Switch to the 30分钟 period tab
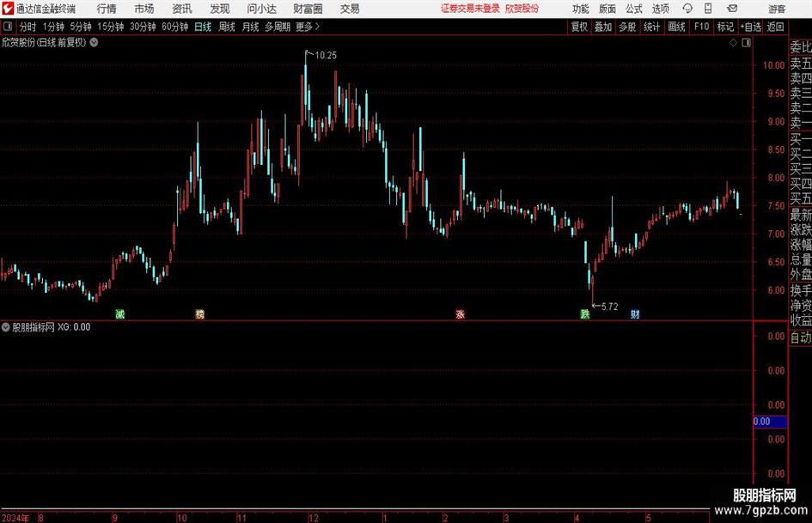Image resolution: width=812 pixels, height=523 pixels. tap(143, 27)
